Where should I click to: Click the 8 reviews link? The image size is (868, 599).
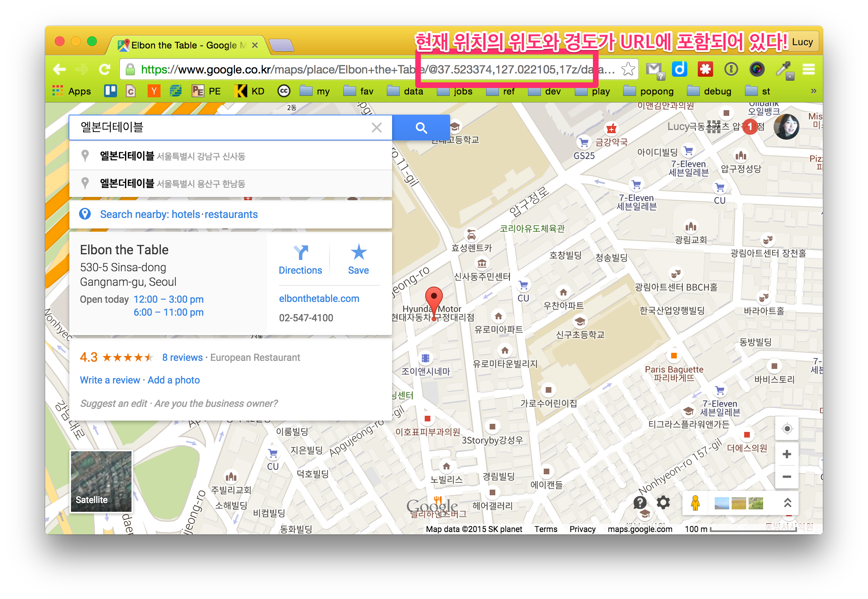pos(182,358)
